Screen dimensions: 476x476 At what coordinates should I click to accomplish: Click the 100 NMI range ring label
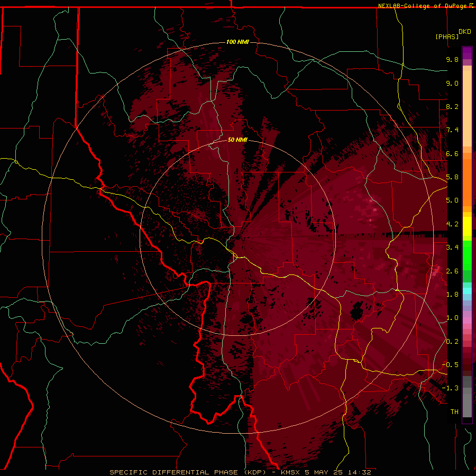click(x=237, y=42)
